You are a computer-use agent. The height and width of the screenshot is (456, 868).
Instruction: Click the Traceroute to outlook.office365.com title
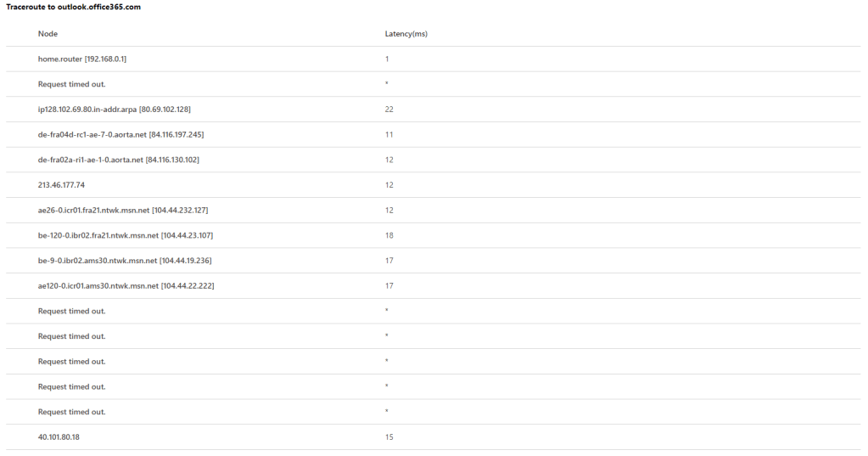(x=73, y=7)
